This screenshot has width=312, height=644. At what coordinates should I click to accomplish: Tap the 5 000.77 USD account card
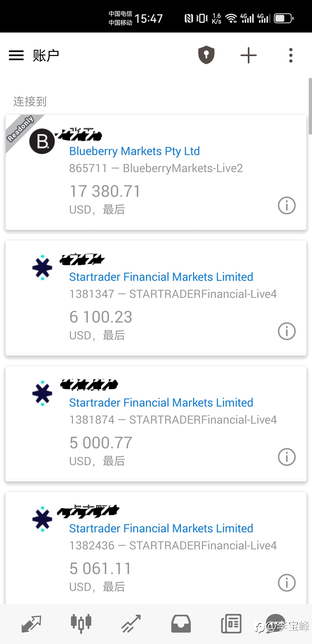(156, 424)
